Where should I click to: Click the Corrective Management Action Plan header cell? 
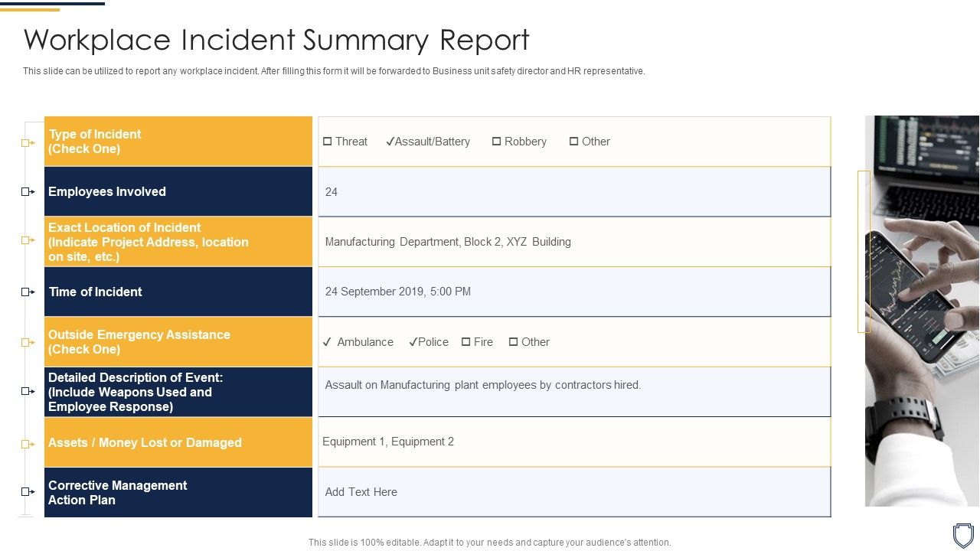coord(178,492)
